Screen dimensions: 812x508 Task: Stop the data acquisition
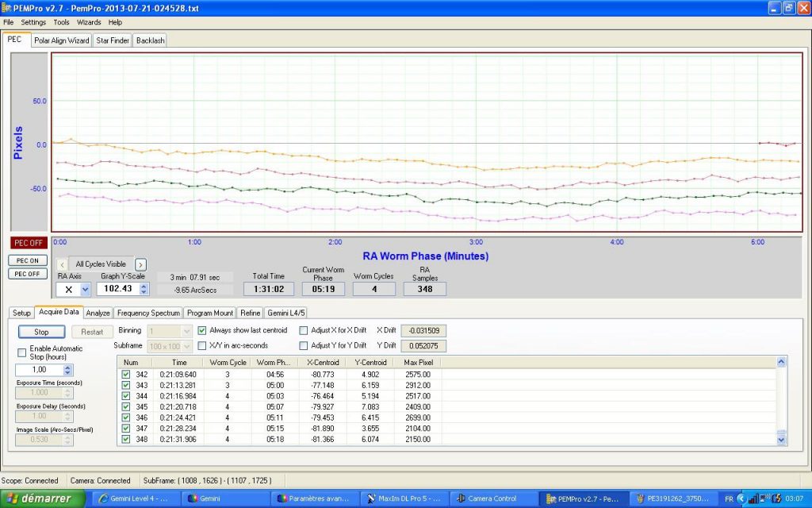41,332
